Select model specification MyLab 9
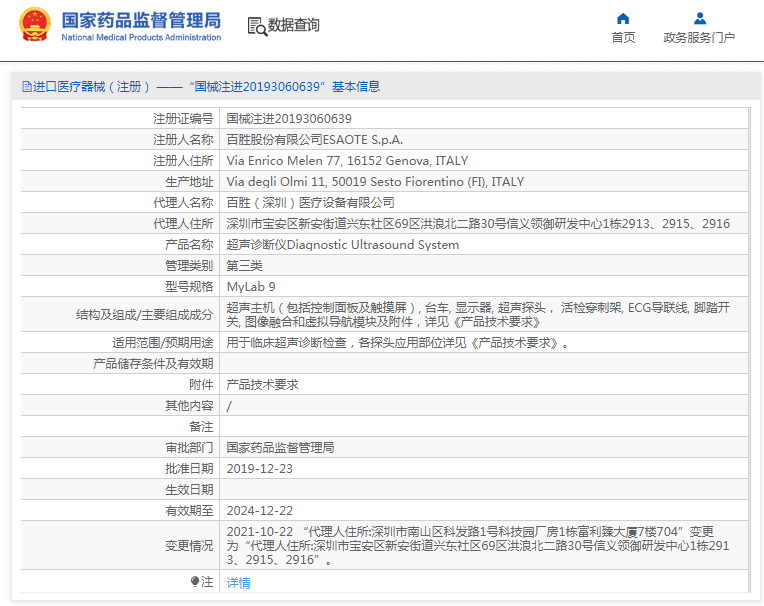 click(251, 286)
